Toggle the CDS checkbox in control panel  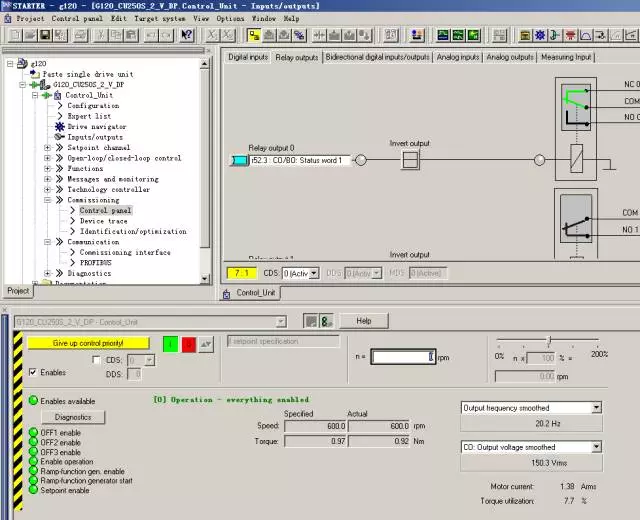click(99, 360)
